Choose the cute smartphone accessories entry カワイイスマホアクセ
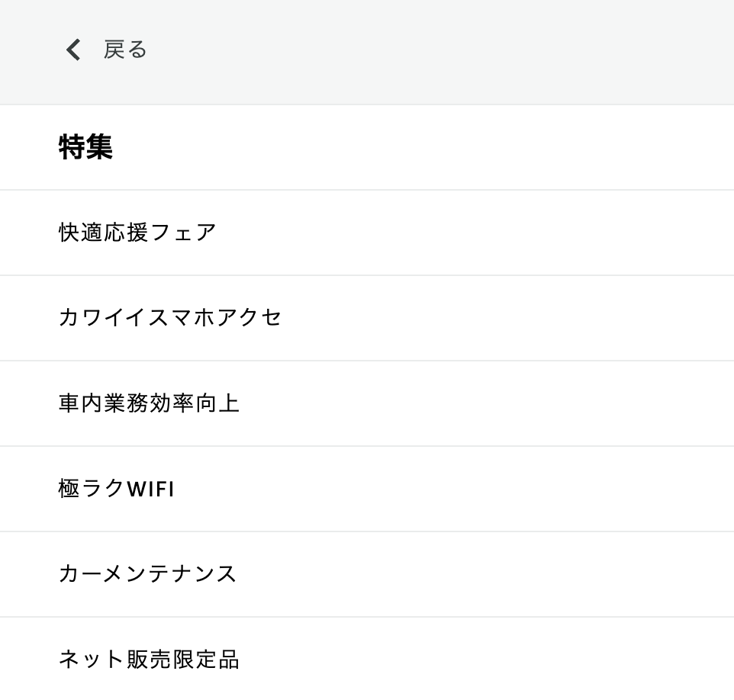734x700 pixels. [367, 318]
